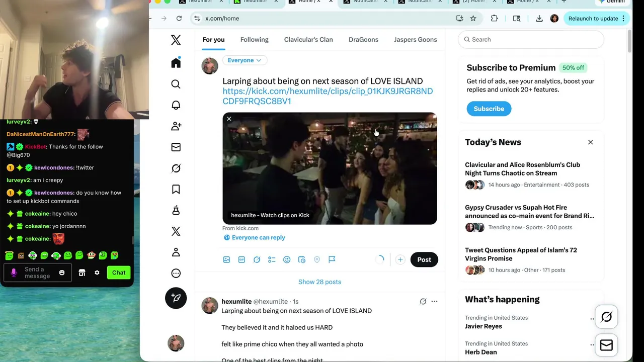Open Explore magnifier in X sidebar
The image size is (644, 362).
click(176, 84)
